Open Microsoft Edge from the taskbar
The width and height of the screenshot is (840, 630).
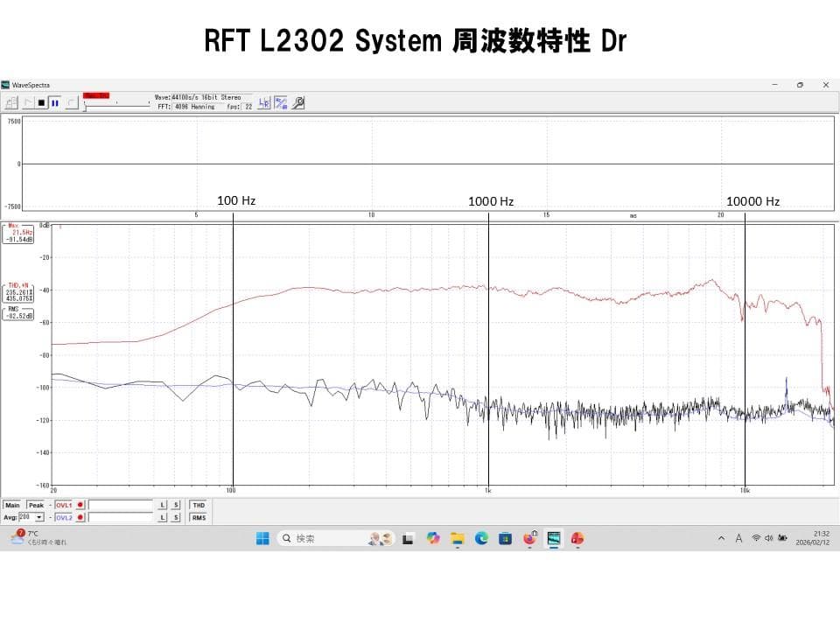(x=481, y=538)
